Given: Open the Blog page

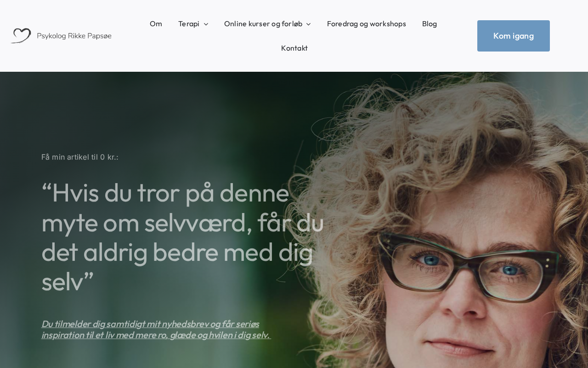Looking at the screenshot, I should click(430, 23).
